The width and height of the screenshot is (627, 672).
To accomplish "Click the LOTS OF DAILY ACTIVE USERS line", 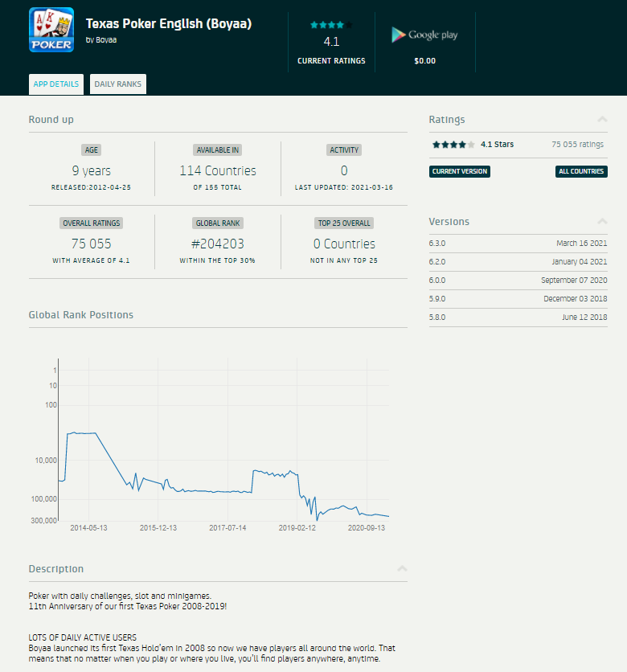I will point(83,637).
